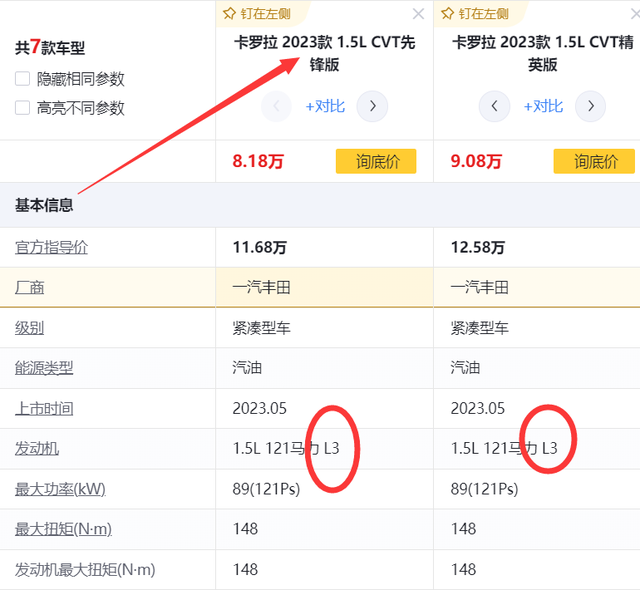Image resolution: width=640 pixels, height=590 pixels.
Task: Open the 级别 parameter link
Action: [x=29, y=328]
